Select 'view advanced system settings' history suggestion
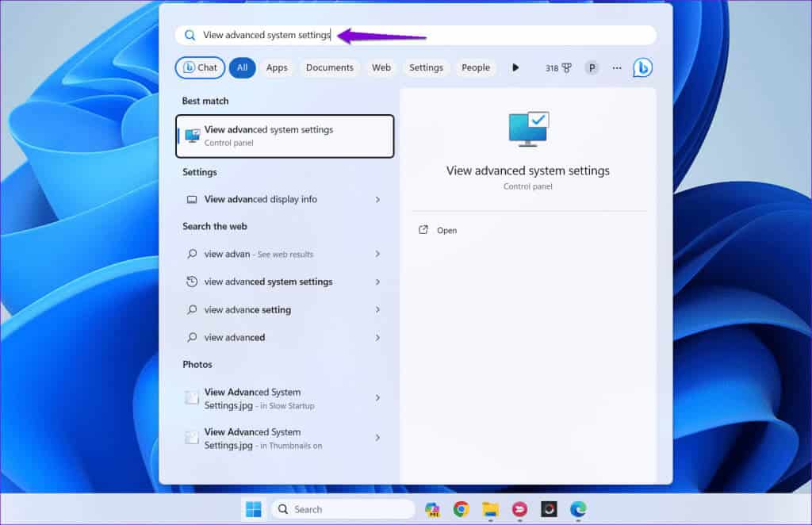The height and width of the screenshot is (525, 812). (285, 282)
